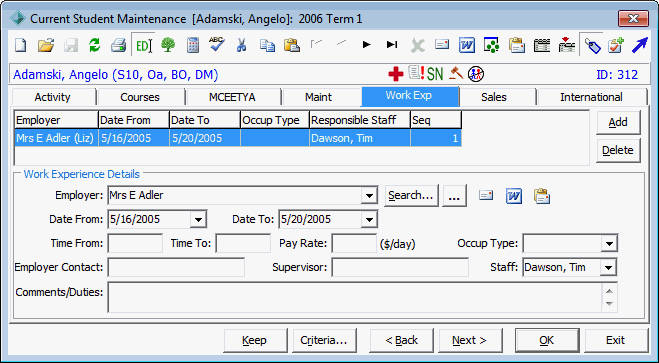Screen dimensions: 659x363
Task: Click the gavel icon
Action: (x=456, y=74)
